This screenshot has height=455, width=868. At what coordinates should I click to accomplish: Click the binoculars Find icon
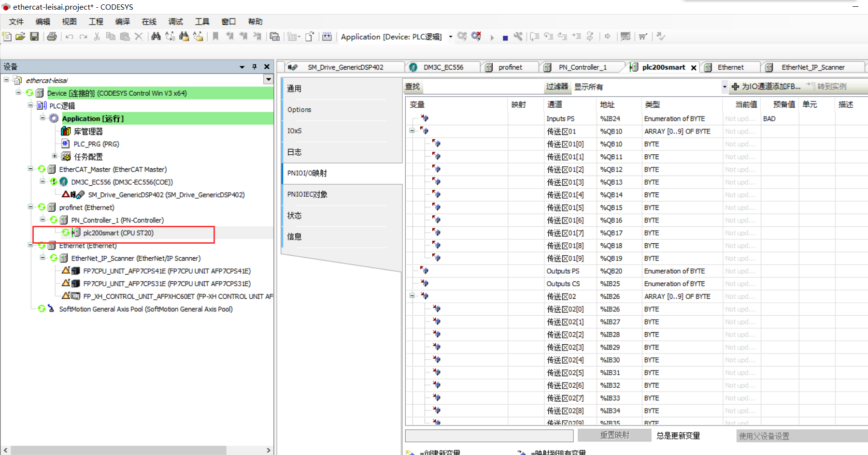(156, 37)
